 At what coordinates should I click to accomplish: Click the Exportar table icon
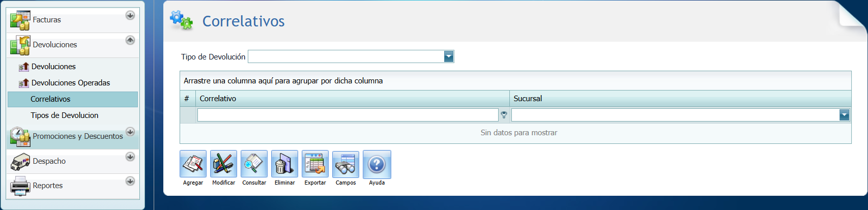[x=315, y=164]
